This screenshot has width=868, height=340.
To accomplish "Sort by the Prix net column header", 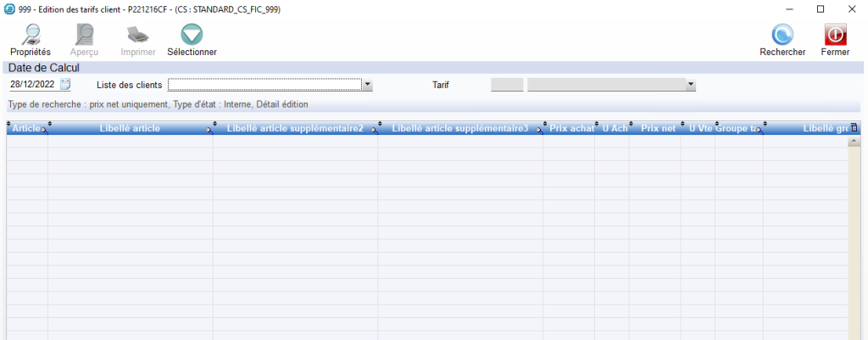I will point(658,128).
